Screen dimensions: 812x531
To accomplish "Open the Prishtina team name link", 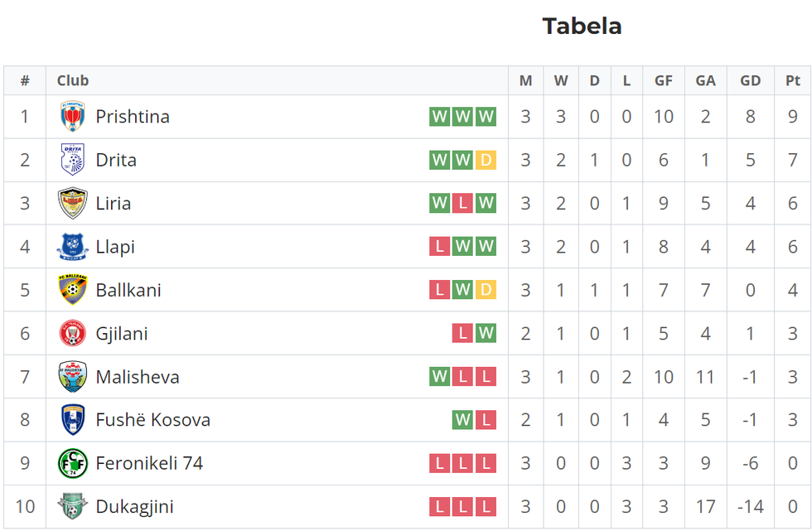I will point(133,117).
